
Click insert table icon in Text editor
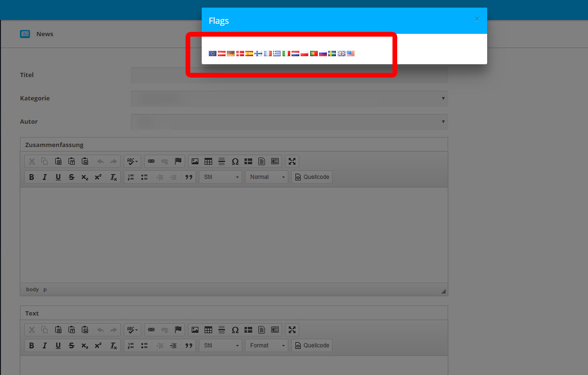point(208,330)
